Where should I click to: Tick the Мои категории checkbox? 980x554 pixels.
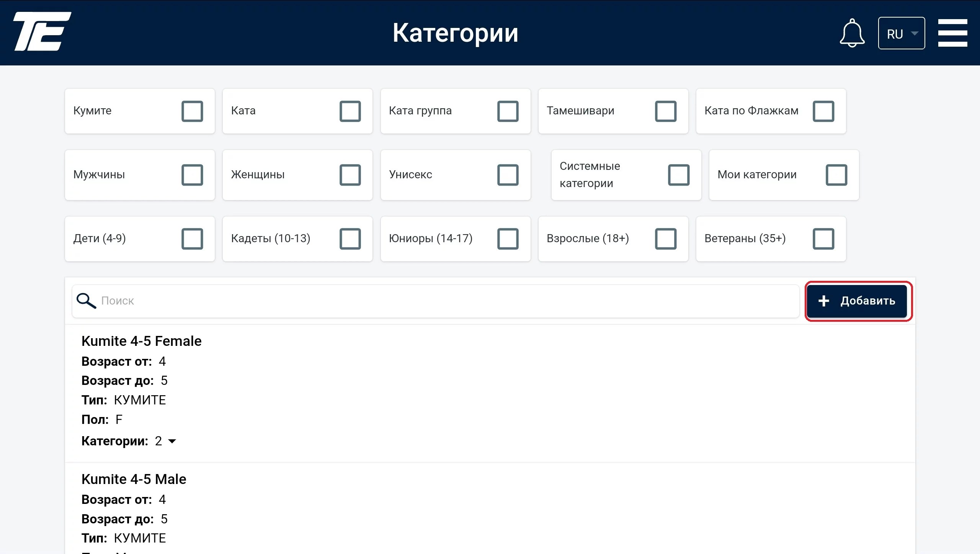[x=836, y=175]
